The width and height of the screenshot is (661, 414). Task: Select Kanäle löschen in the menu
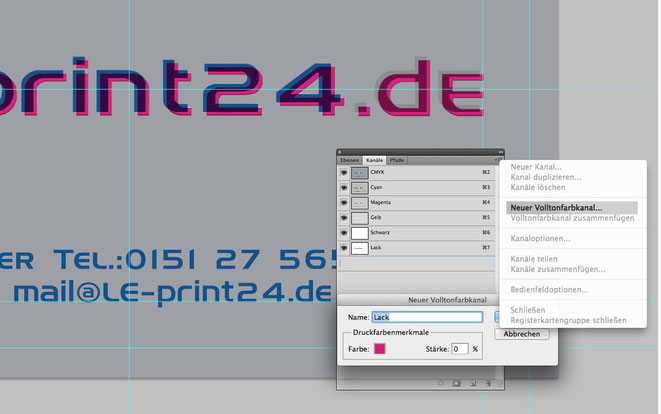click(x=538, y=187)
